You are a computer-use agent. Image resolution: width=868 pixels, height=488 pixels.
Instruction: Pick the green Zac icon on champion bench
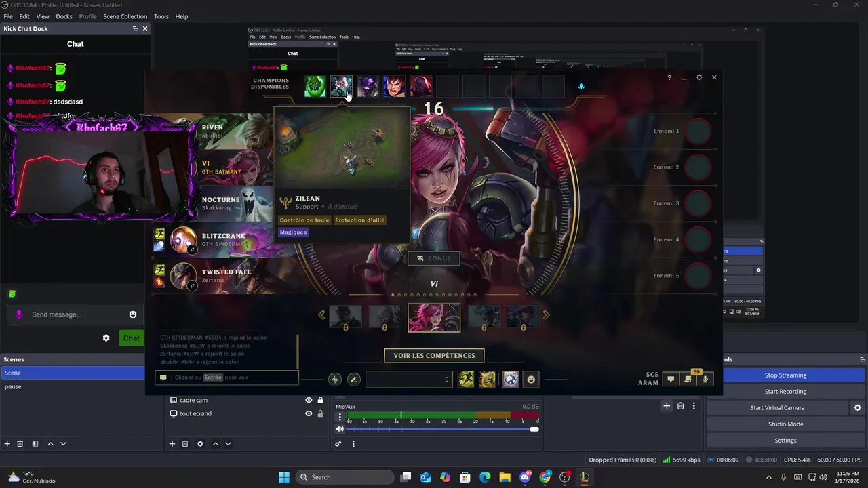click(x=315, y=86)
